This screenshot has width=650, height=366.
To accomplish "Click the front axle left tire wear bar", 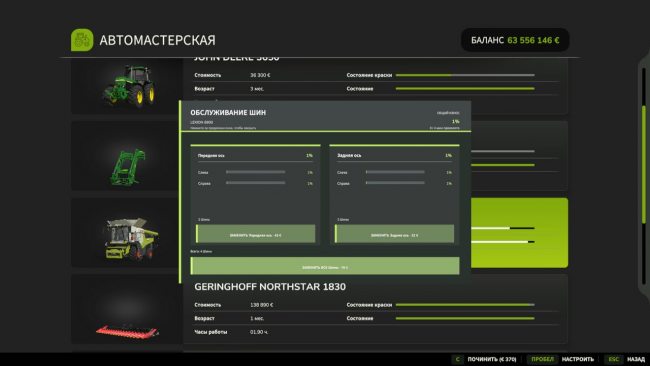I will [x=255, y=172].
